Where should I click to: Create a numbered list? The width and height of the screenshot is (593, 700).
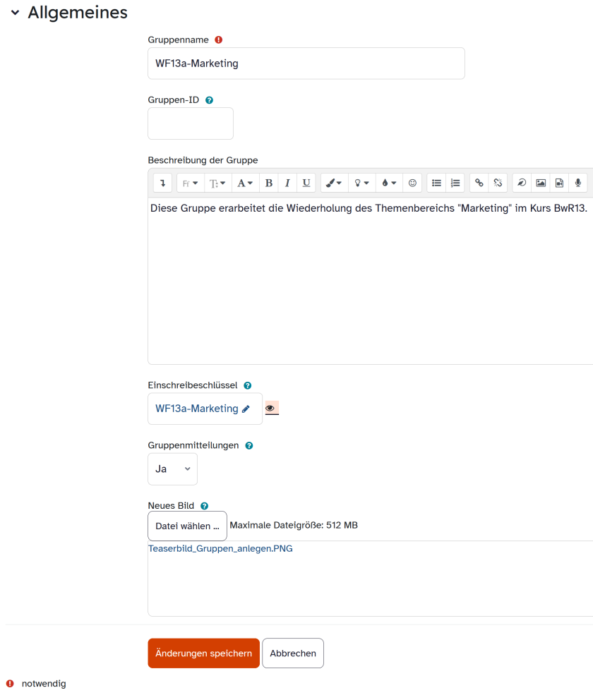tap(455, 183)
